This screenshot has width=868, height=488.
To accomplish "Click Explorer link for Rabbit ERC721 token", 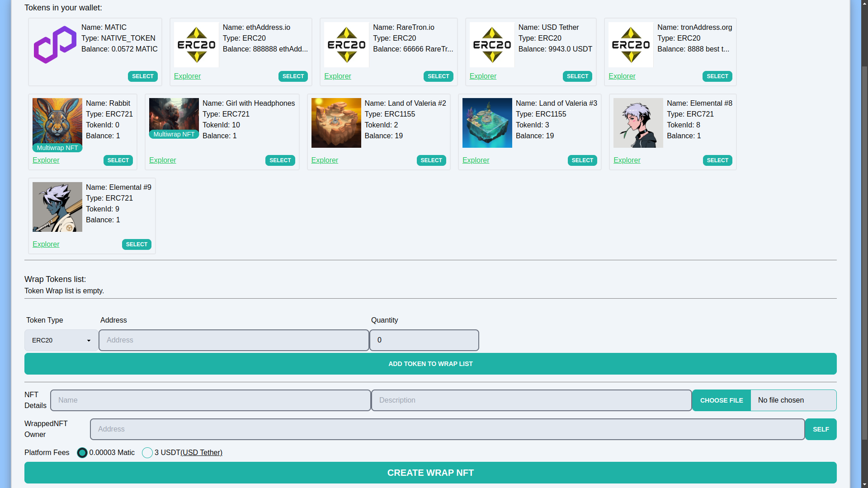I will click(x=46, y=160).
